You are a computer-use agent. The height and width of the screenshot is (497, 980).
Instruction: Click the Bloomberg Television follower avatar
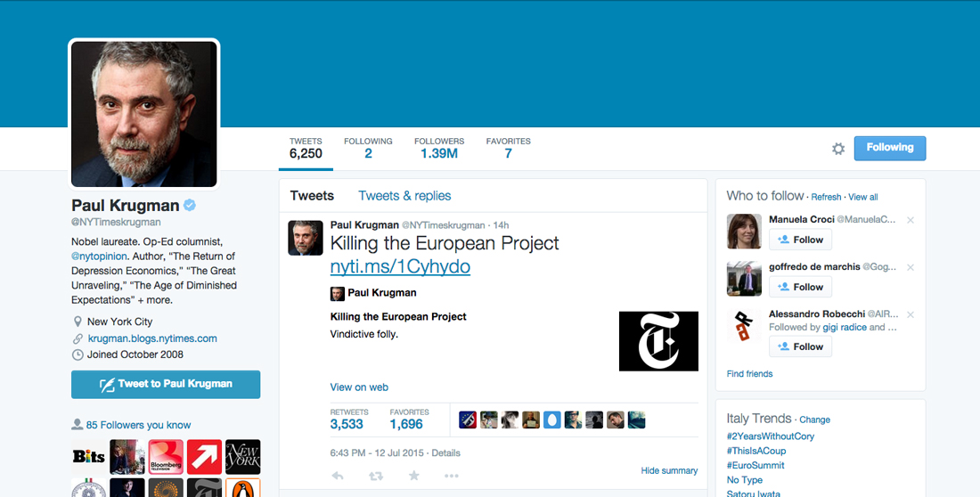[166, 456]
